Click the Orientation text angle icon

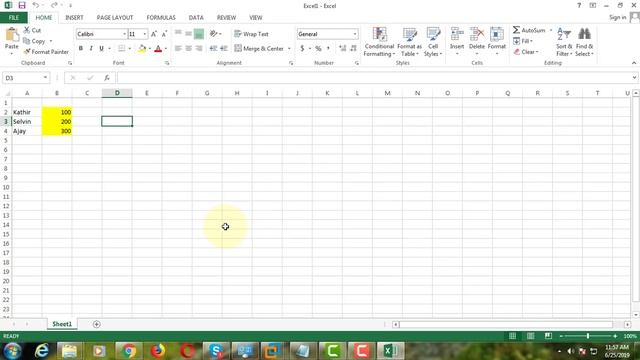tap(213, 34)
